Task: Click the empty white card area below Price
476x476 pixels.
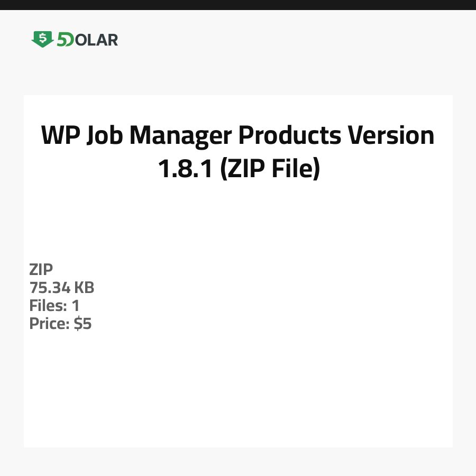Action: (x=238, y=391)
